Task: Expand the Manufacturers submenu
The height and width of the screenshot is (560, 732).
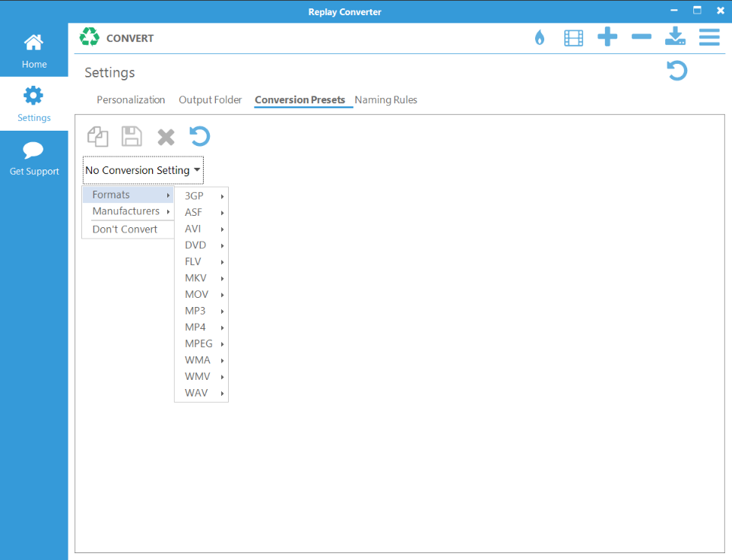Action: tap(128, 211)
